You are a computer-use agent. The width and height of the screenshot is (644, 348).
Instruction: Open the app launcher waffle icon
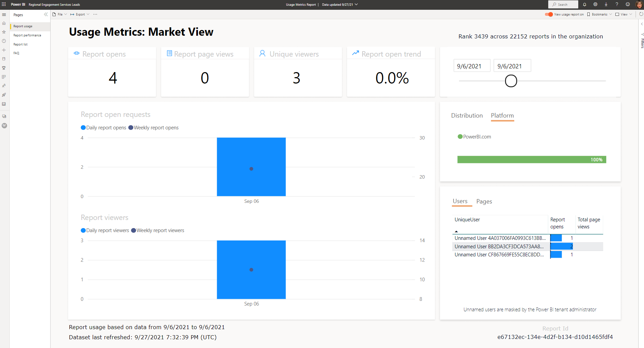click(x=4, y=4)
